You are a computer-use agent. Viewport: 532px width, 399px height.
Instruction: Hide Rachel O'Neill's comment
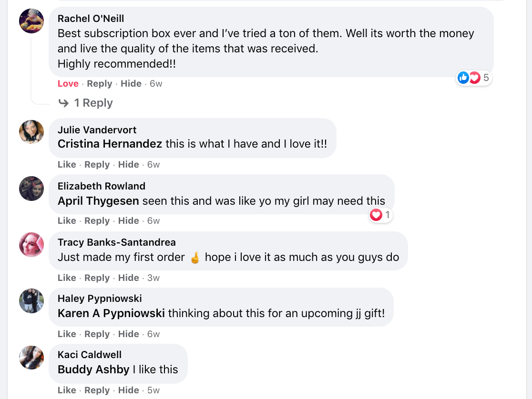131,84
